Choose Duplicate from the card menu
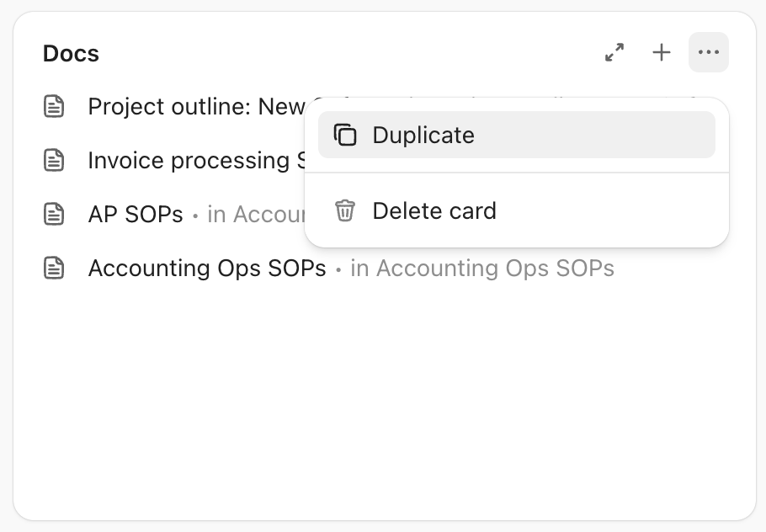The height and width of the screenshot is (532, 766). pos(516,135)
